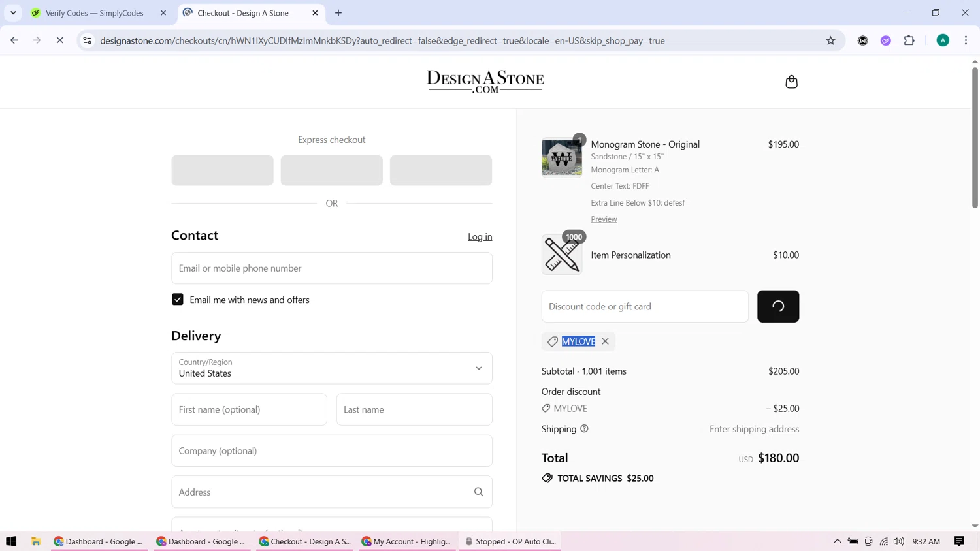Open My Account Highlig taskbar window
The image size is (980, 551).
pyautogui.click(x=406, y=541)
